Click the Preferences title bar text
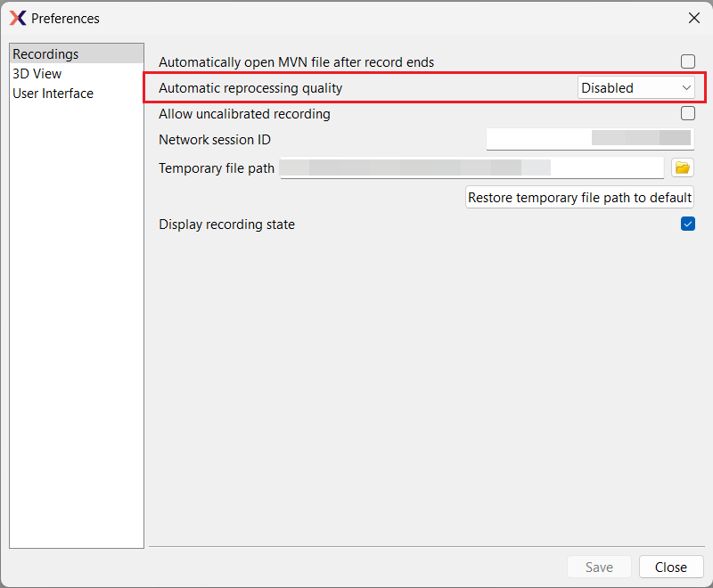The image size is (713, 588). [x=65, y=18]
